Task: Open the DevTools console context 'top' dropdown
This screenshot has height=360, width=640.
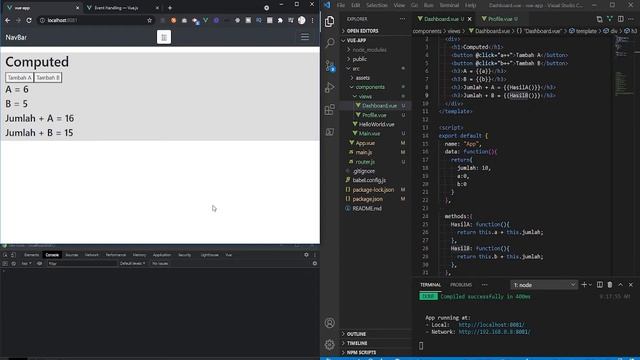Action: (x=26, y=264)
